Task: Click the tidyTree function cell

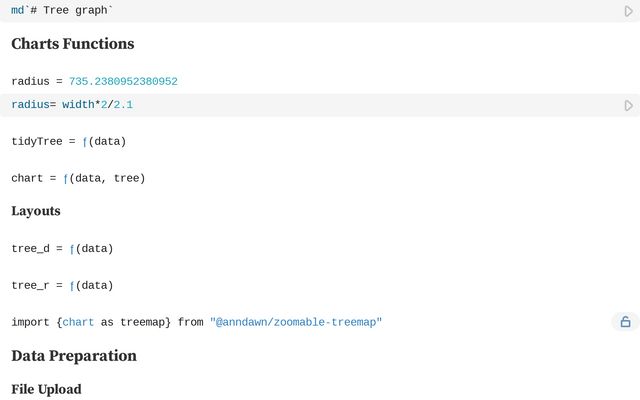Action: click(68, 141)
